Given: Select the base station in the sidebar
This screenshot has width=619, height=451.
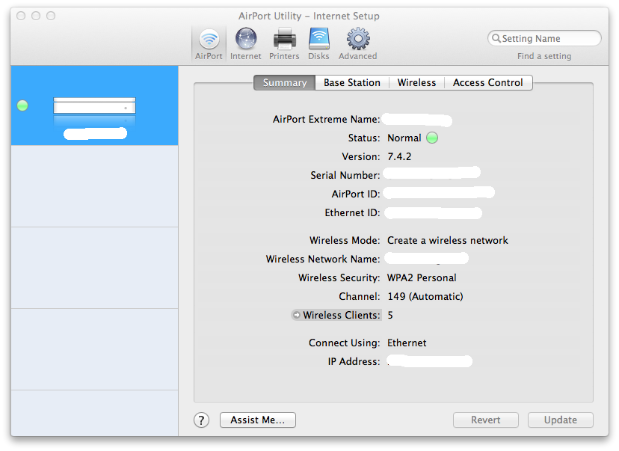Looking at the screenshot, I should click(x=94, y=105).
